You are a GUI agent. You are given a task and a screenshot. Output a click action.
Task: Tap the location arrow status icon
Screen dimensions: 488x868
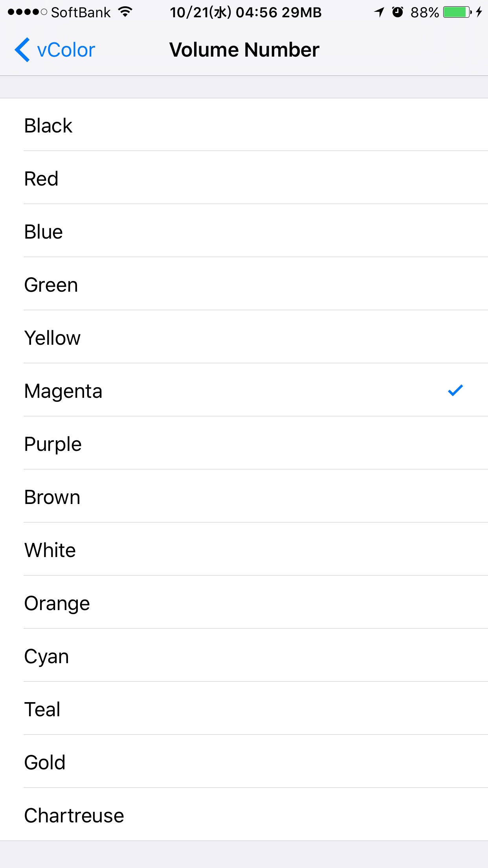click(379, 12)
